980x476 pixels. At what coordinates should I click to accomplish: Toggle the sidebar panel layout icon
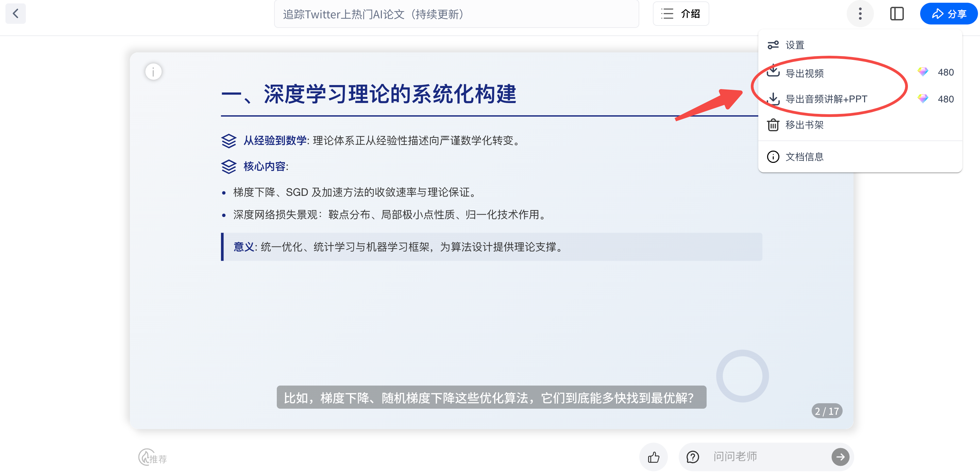click(897, 14)
